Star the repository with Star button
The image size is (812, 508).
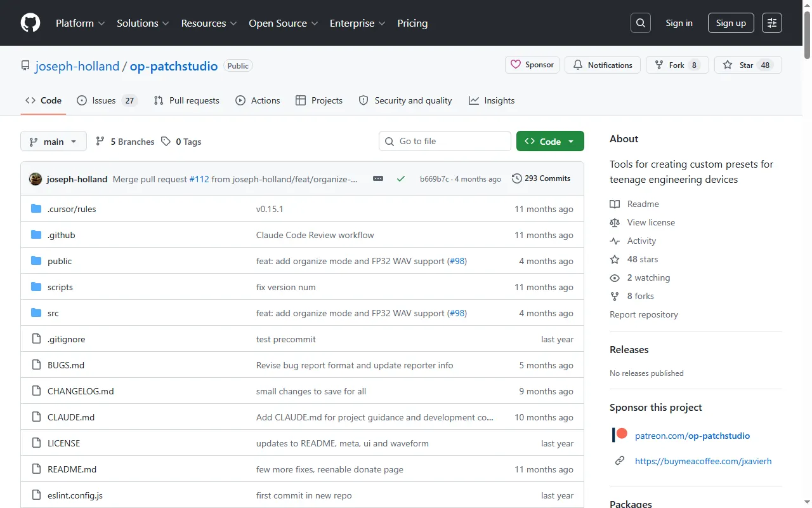point(748,65)
